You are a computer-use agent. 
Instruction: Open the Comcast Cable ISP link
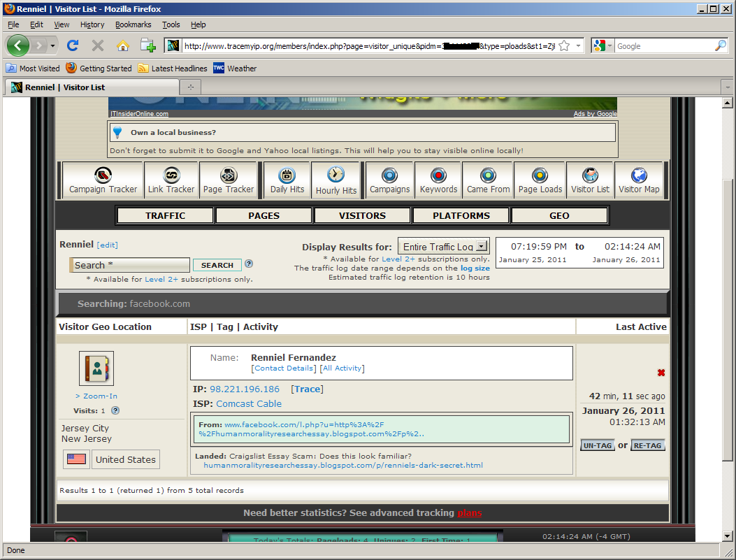click(x=249, y=403)
